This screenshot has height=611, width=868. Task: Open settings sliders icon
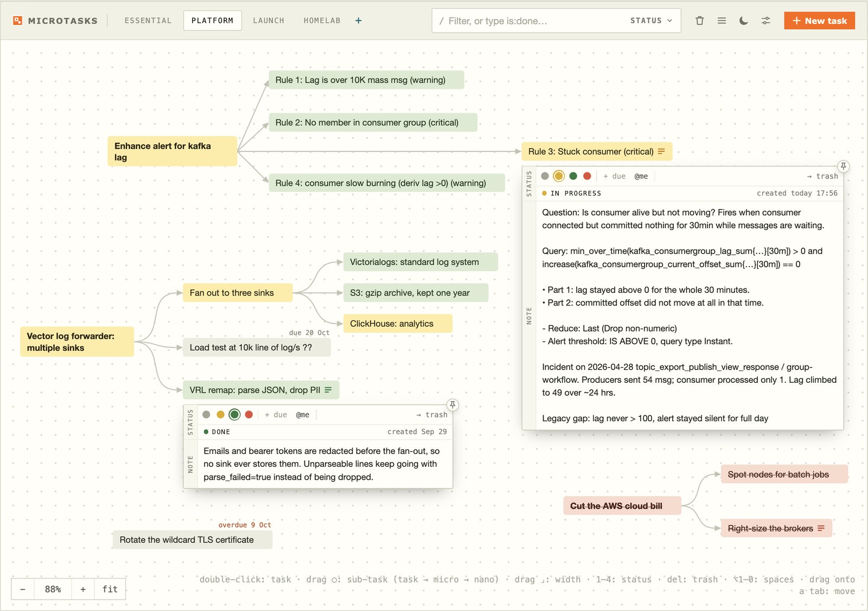point(765,21)
